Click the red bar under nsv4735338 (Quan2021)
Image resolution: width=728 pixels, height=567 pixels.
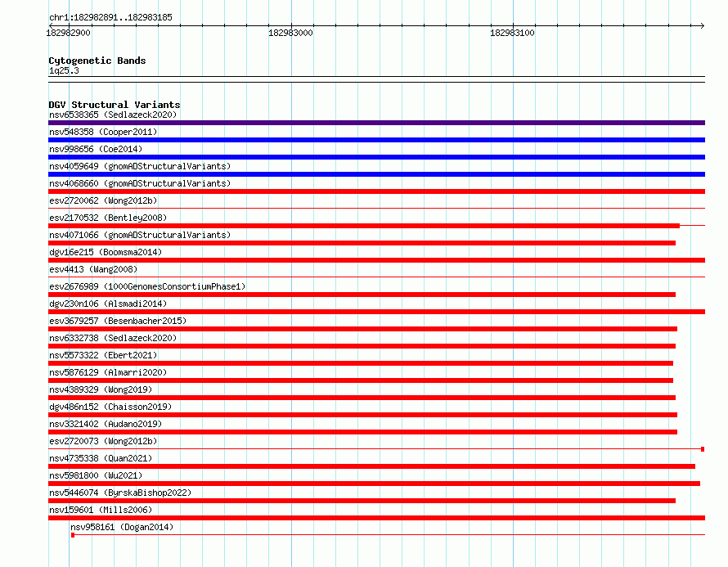pos(372,466)
